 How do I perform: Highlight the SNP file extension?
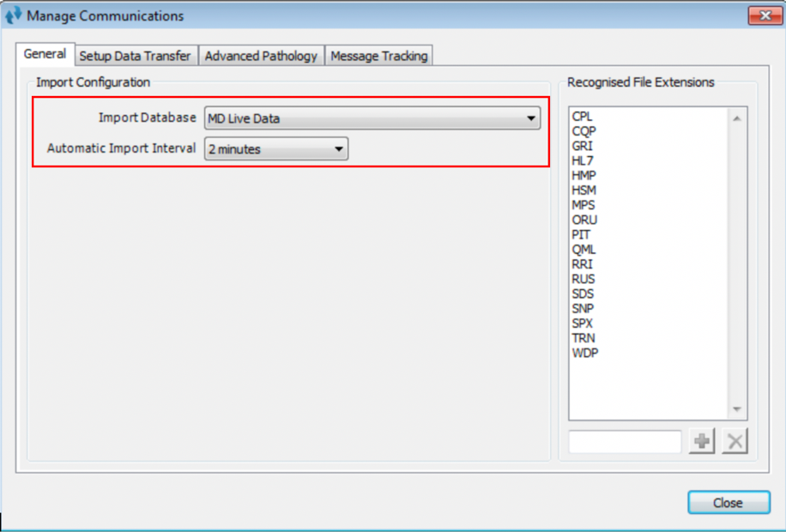(583, 308)
